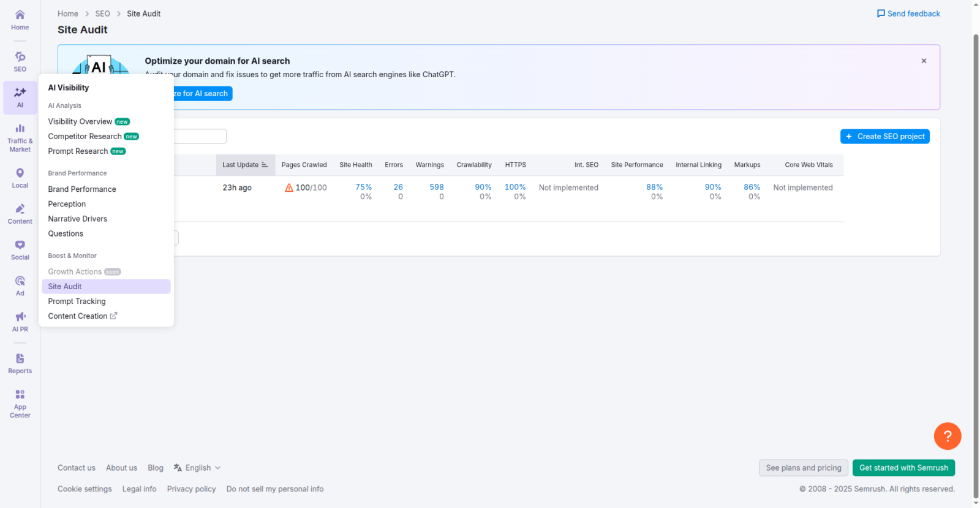Screen dimensions: 980x508
Task: Click Get started with Semrush button
Action: point(903,468)
